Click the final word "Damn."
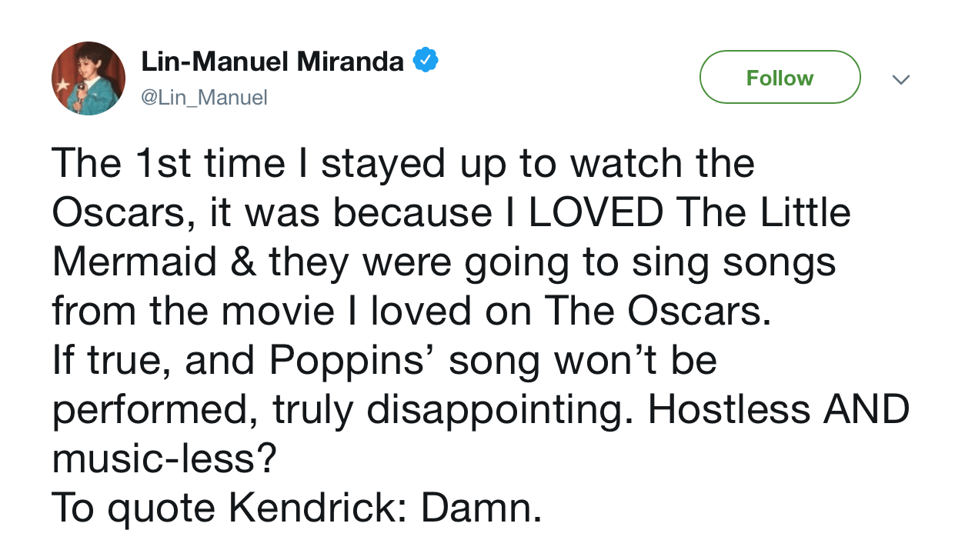 480,508
